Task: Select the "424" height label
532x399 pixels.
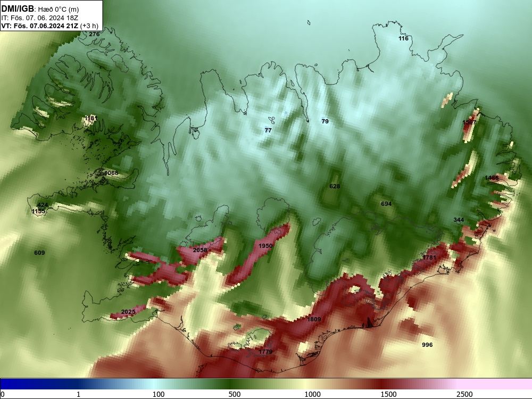Action: pyautogui.click(x=43, y=205)
